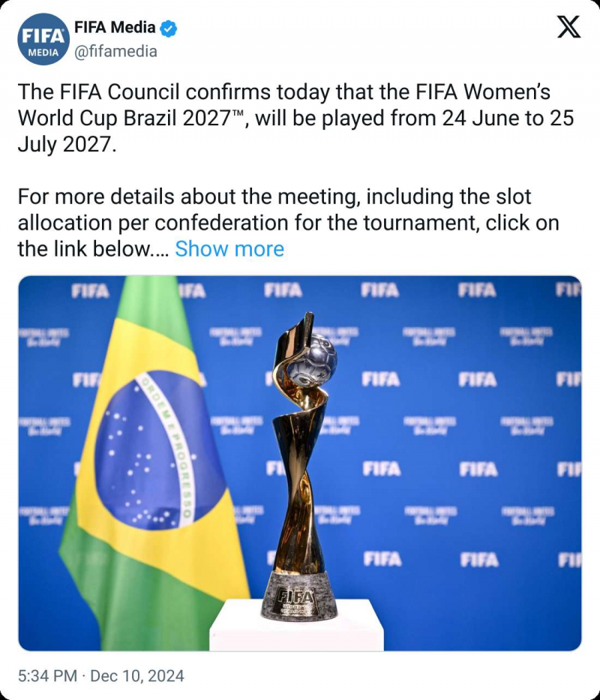The width and height of the screenshot is (600, 700).
Task: Click the 5:34 PM timestamp
Action: [x=47, y=676]
